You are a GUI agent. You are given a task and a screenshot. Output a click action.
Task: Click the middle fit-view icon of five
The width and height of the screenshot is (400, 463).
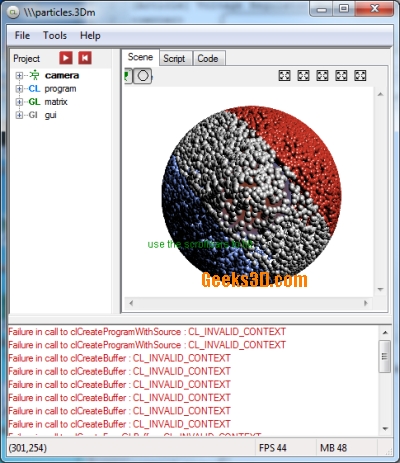coord(322,76)
